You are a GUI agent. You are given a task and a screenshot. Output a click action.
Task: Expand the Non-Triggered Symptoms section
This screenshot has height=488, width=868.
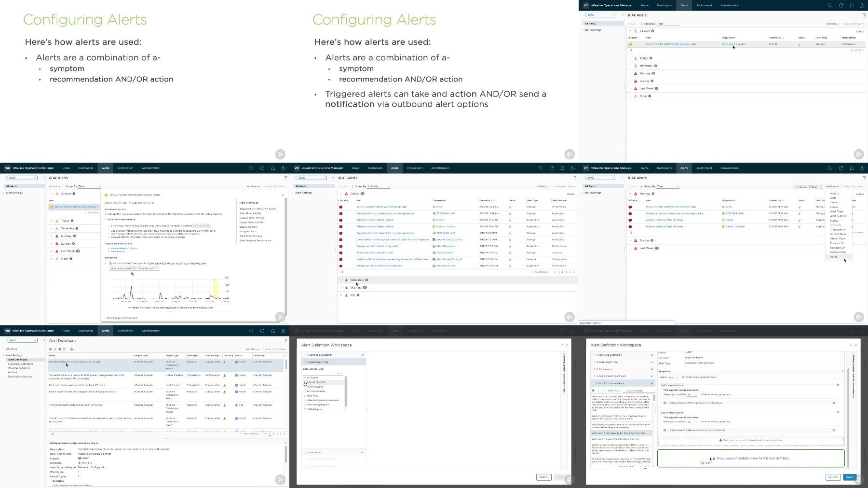point(106,318)
